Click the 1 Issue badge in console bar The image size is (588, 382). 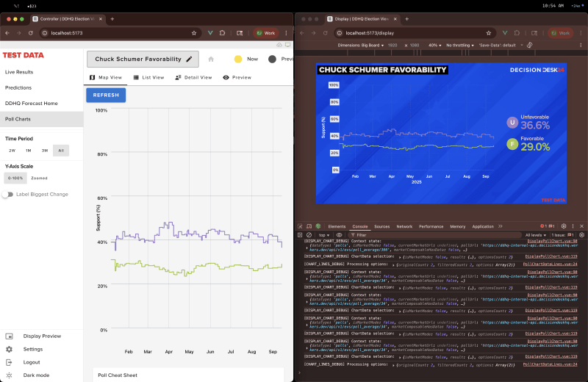(x=562, y=235)
